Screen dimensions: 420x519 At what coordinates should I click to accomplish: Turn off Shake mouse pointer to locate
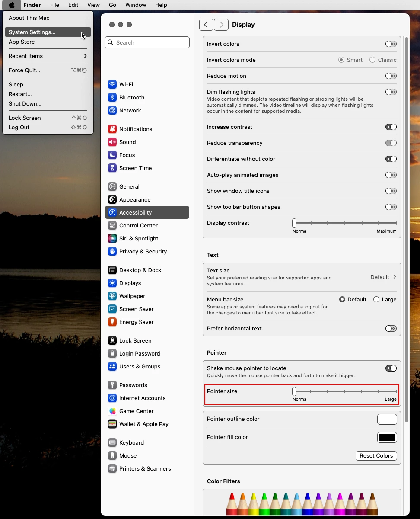point(391,368)
